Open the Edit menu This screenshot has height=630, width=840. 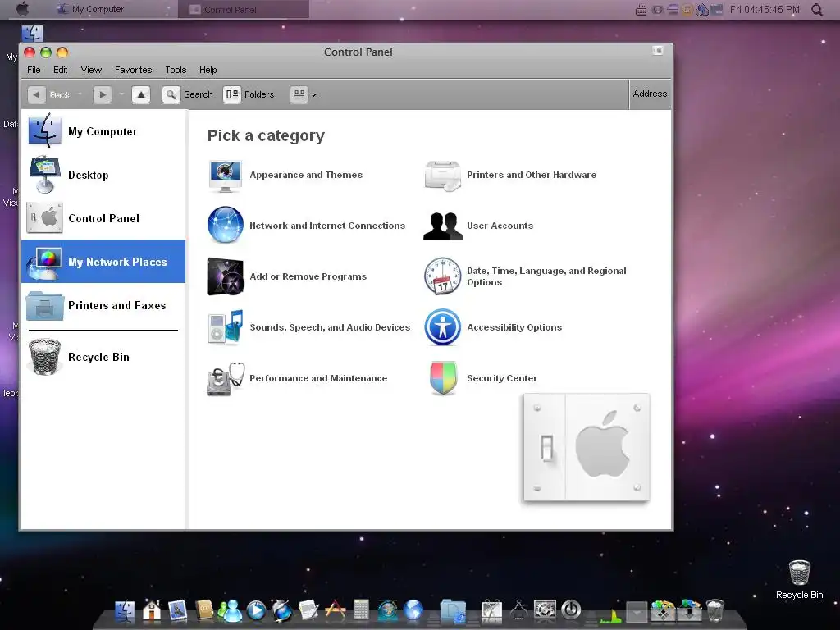[60, 70]
